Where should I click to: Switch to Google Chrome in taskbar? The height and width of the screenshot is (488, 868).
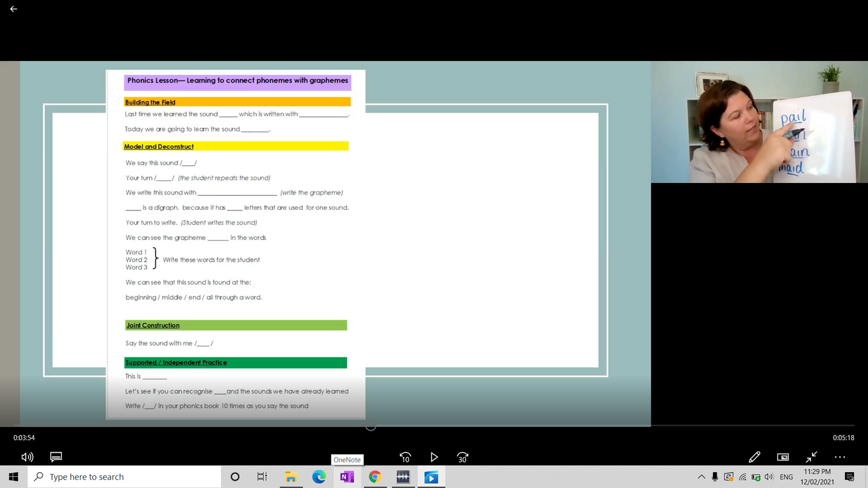[x=375, y=477]
